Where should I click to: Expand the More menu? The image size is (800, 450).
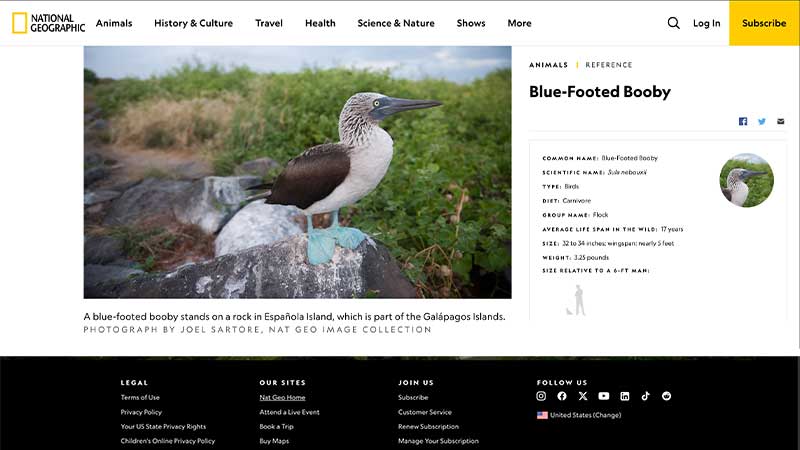click(x=519, y=23)
